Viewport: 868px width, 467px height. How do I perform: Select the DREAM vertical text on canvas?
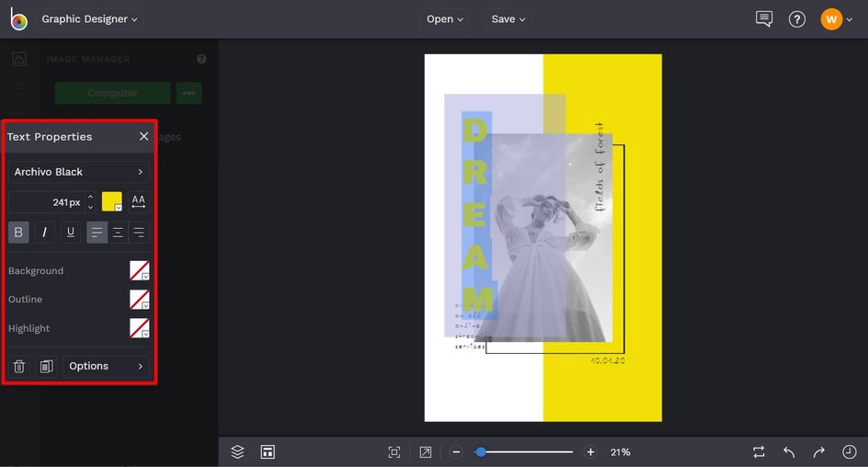476,216
